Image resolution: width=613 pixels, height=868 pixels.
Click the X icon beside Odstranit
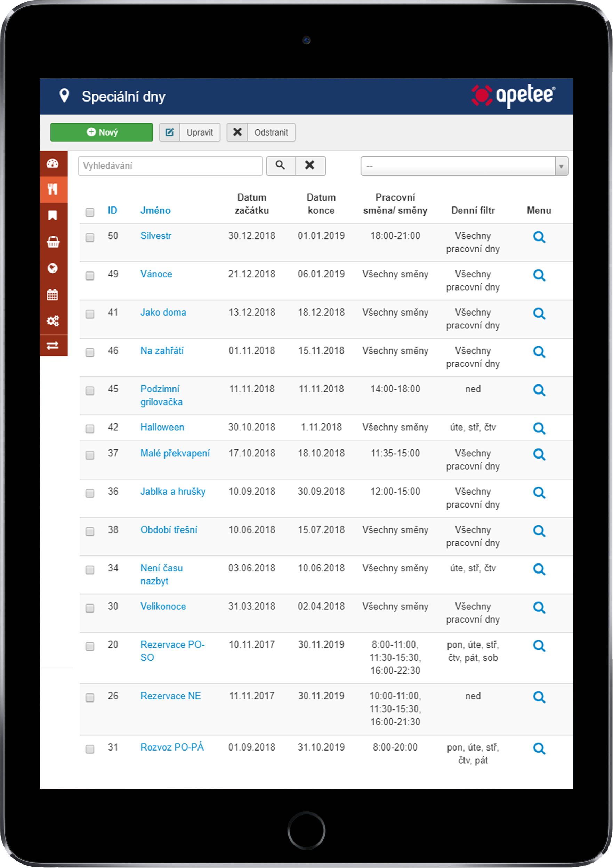tap(237, 132)
